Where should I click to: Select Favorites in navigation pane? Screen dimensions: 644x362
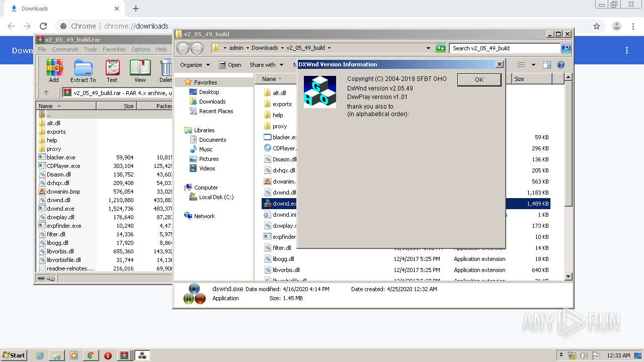point(201,82)
